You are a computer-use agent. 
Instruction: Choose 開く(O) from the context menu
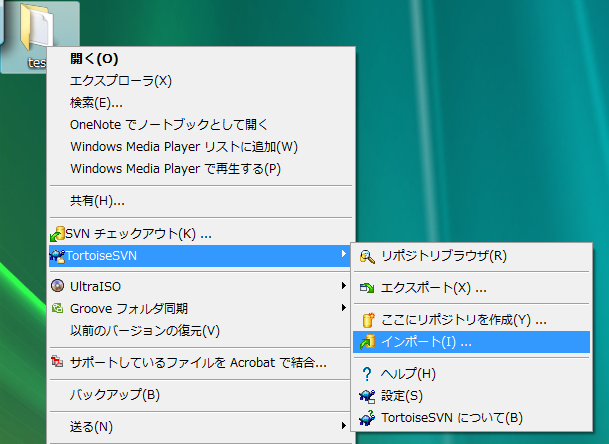coord(201,59)
